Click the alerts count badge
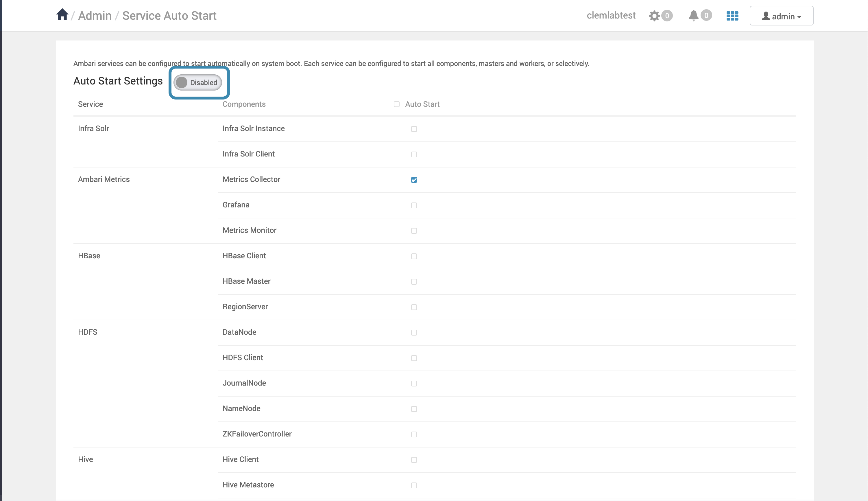This screenshot has height=501, width=868. (x=706, y=16)
